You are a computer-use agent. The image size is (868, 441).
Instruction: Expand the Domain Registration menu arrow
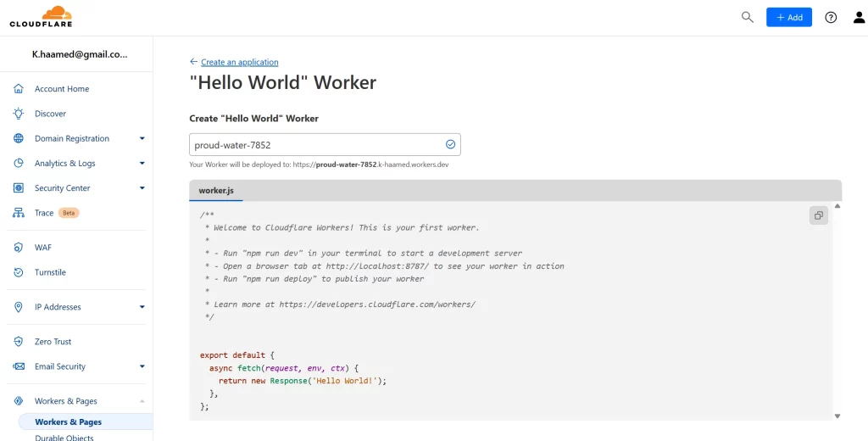coord(142,138)
